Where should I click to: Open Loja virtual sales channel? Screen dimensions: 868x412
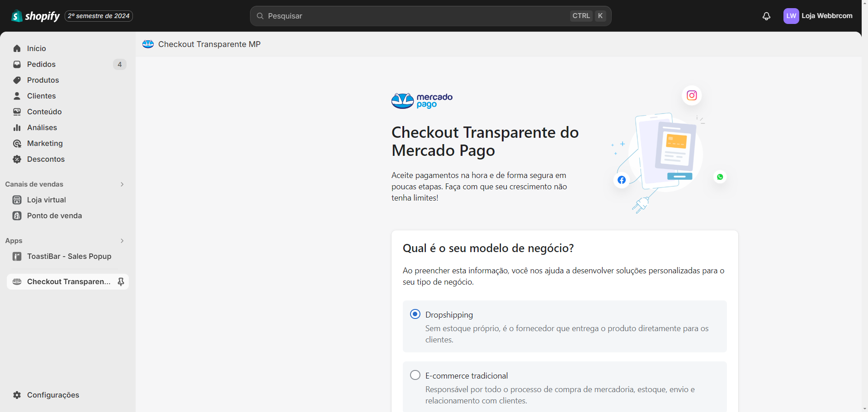tap(68, 200)
